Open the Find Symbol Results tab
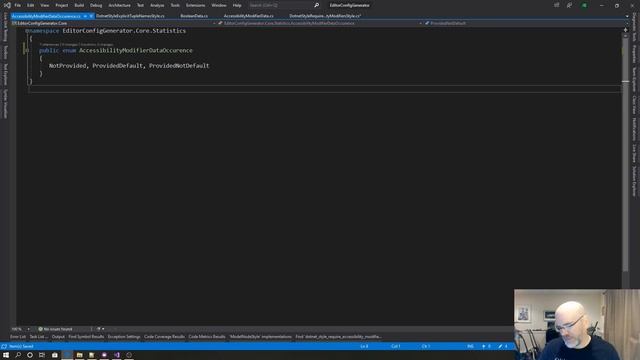This screenshot has width=640, height=360. (86, 337)
